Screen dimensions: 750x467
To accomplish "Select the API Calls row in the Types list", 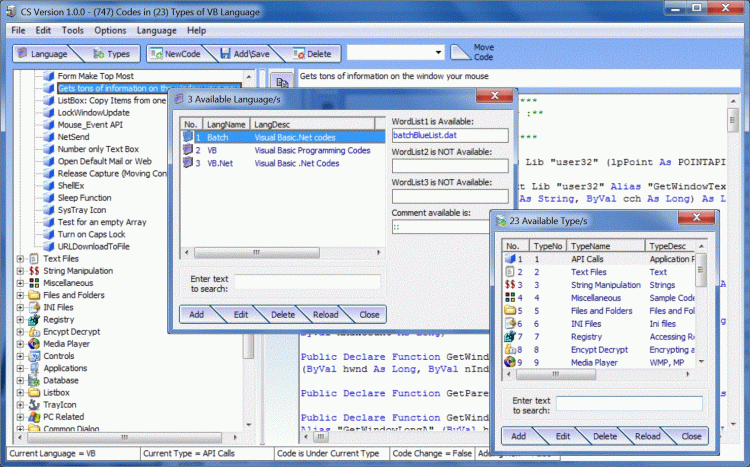I will pos(599,259).
